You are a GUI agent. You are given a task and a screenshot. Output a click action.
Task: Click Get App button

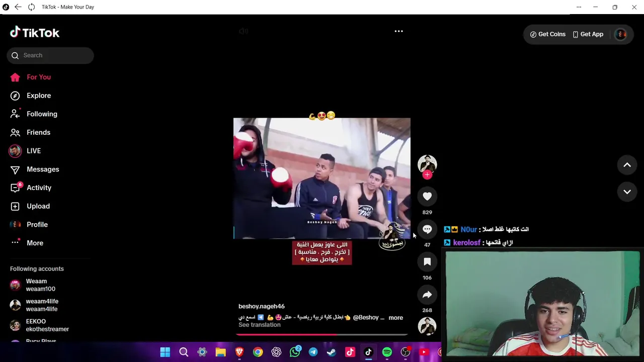tap(588, 34)
